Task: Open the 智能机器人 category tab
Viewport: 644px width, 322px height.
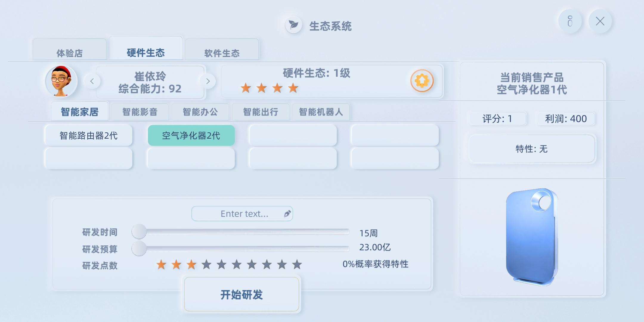Action: click(321, 112)
